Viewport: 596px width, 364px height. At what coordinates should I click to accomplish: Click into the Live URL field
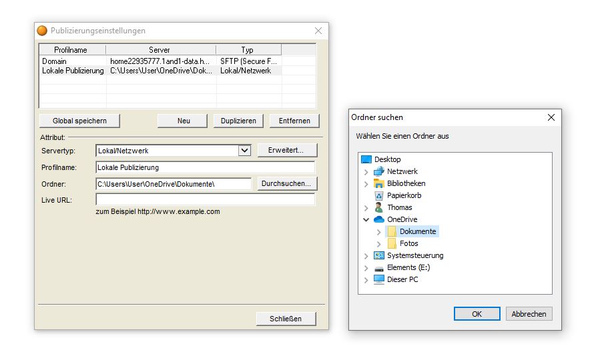click(205, 200)
